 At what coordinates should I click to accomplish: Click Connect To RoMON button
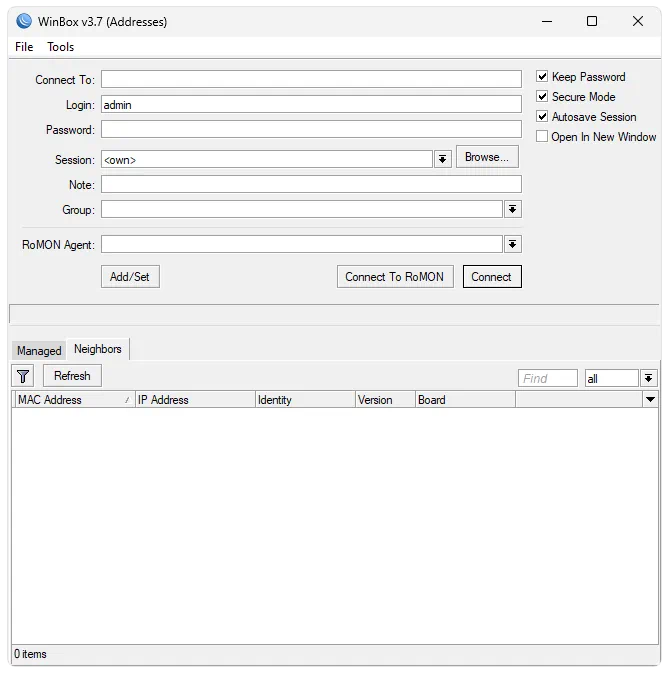tap(395, 276)
